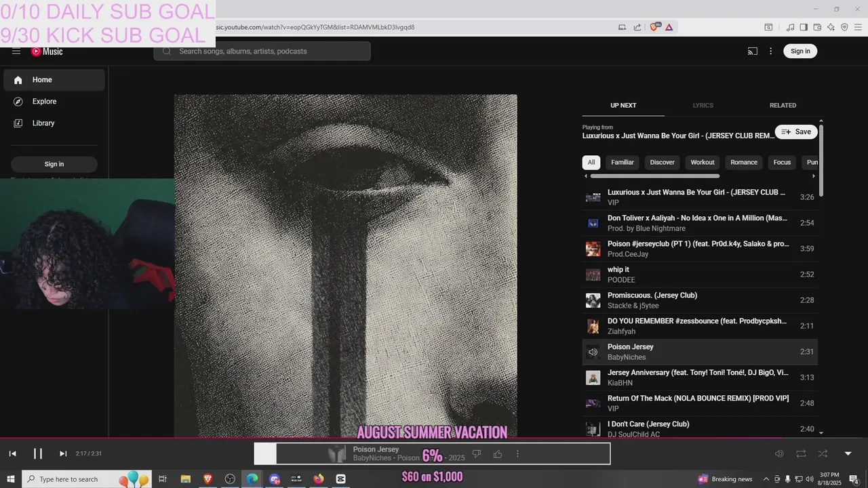Click the Home icon in sidebar
Screen dimensions: 868x488
(18, 80)
